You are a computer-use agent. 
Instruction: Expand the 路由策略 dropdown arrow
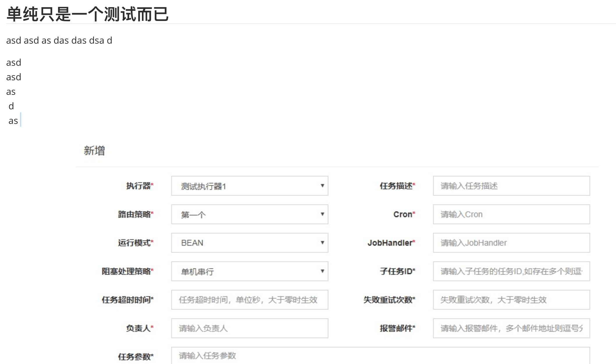pos(322,214)
